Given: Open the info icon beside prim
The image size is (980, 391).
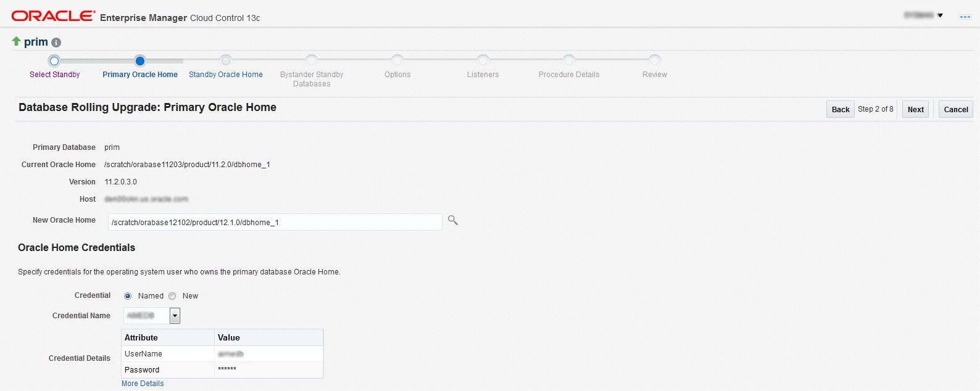Looking at the screenshot, I should pos(56,43).
